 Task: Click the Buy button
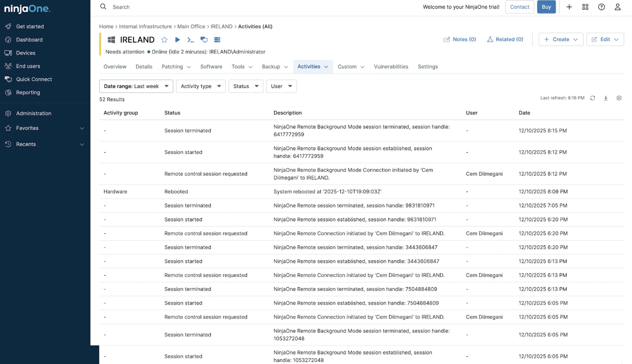(x=546, y=7)
